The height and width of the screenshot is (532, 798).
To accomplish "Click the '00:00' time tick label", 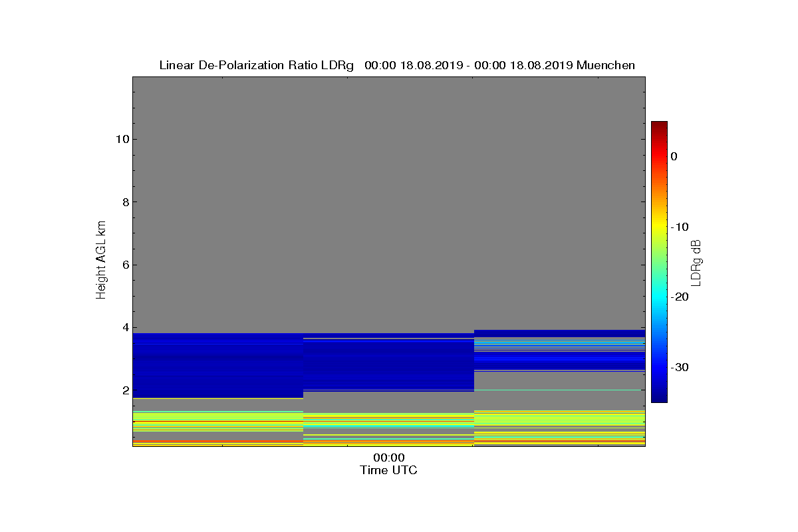I will [x=388, y=458].
